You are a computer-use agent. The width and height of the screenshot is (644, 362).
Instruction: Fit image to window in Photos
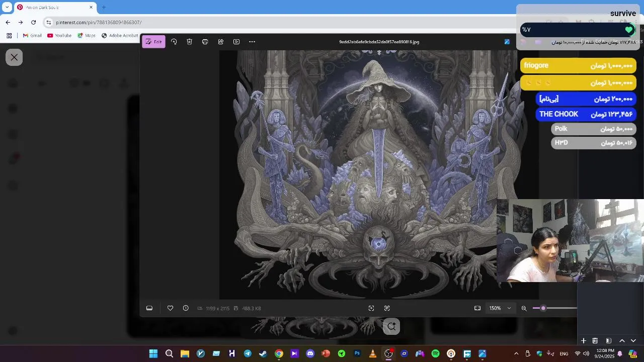pyautogui.click(x=477, y=308)
